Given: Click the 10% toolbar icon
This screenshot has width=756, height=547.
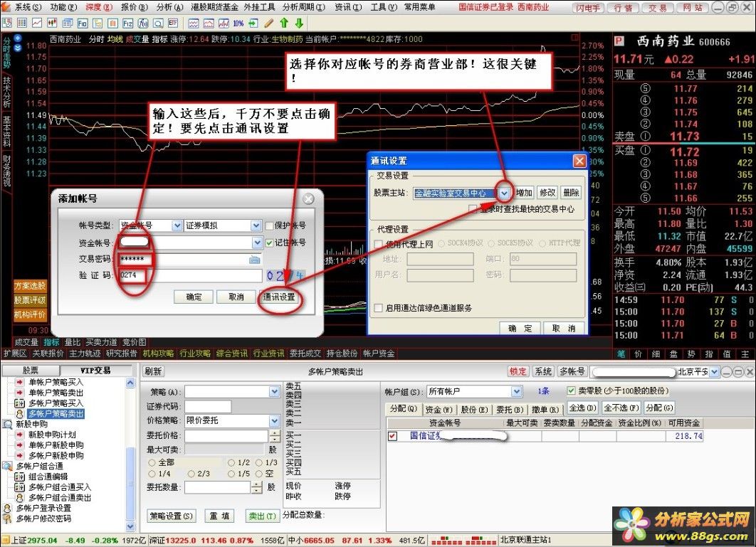Looking at the screenshot, I should (238, 23).
